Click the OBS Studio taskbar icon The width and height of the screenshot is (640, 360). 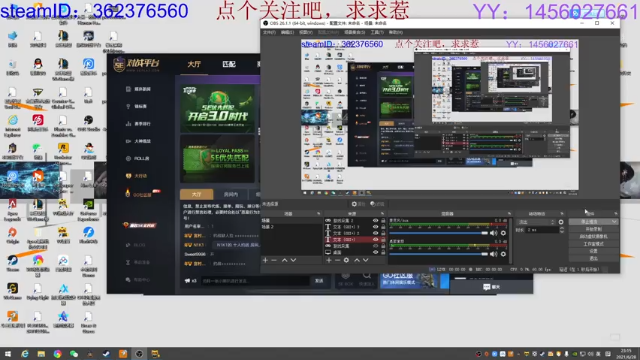click(x=139, y=354)
